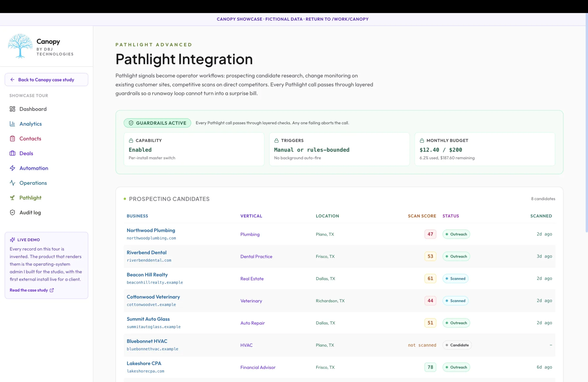Click scan score 61 for Beacon Hill Realty
Image resolution: width=588 pixels, height=382 pixels.
(430, 279)
